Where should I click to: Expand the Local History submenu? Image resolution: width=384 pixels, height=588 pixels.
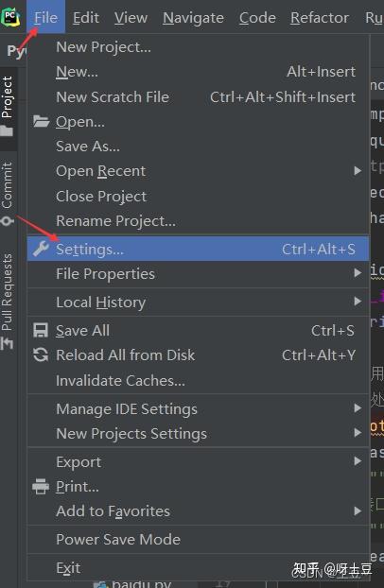pos(198,302)
